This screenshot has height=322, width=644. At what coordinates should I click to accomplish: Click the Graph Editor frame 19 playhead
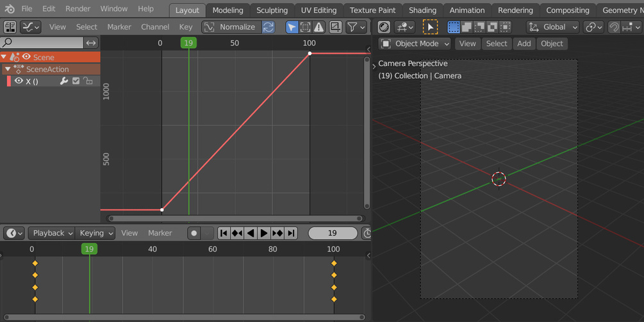click(x=188, y=43)
